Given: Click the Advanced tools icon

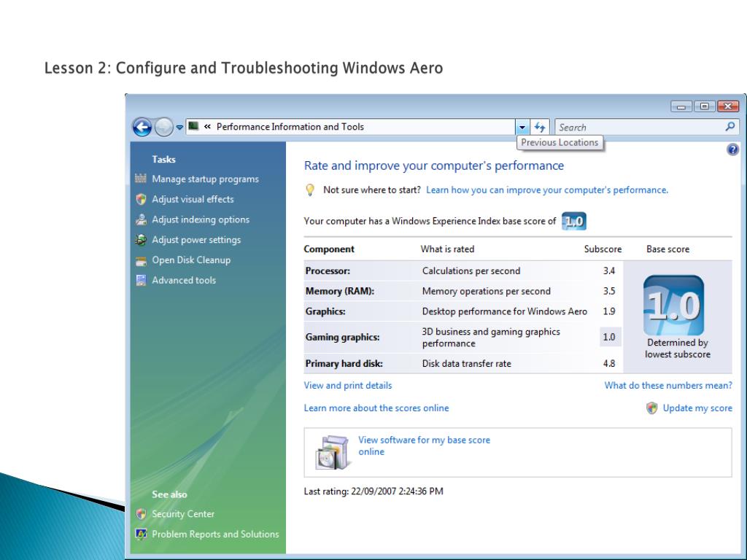Looking at the screenshot, I should pyautogui.click(x=141, y=281).
